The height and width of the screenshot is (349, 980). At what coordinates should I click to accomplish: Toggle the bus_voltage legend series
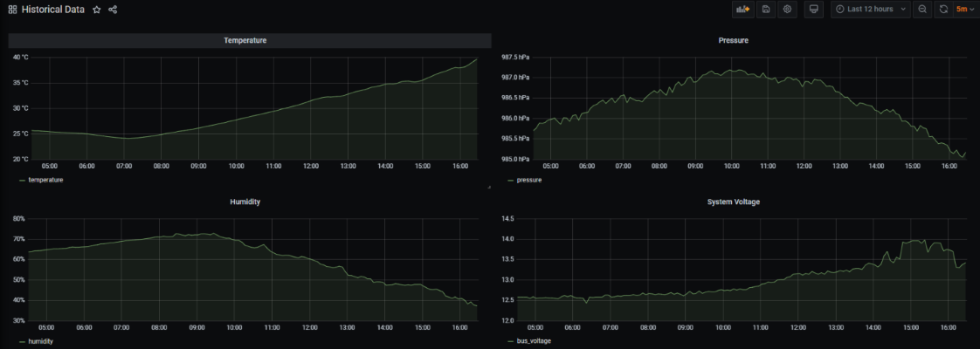coord(533,341)
